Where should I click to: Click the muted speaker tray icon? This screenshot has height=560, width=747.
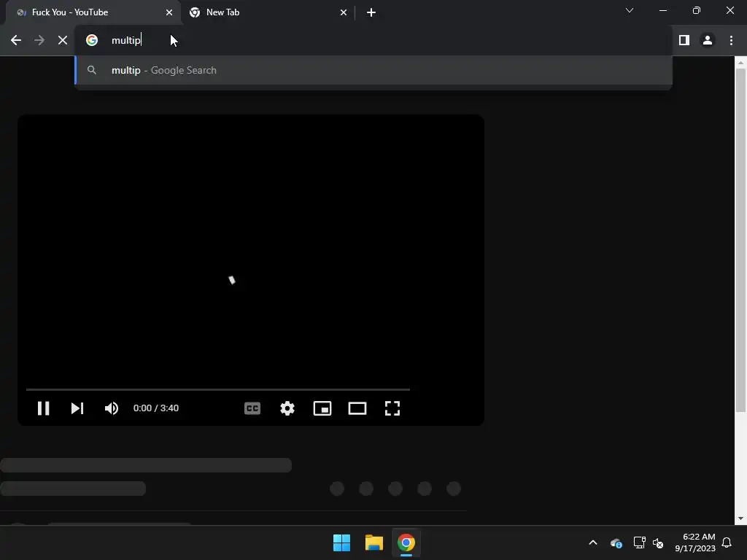tap(658, 542)
